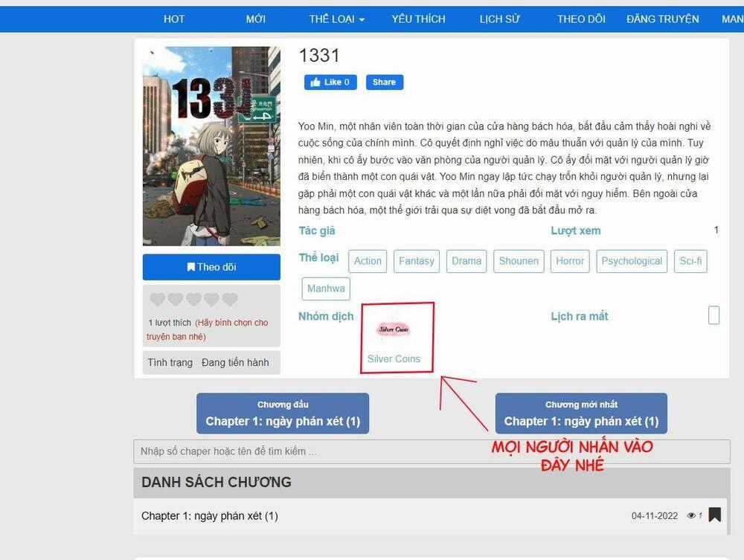Rate with the third heart icon
The width and height of the screenshot is (744, 560).
coord(193,300)
